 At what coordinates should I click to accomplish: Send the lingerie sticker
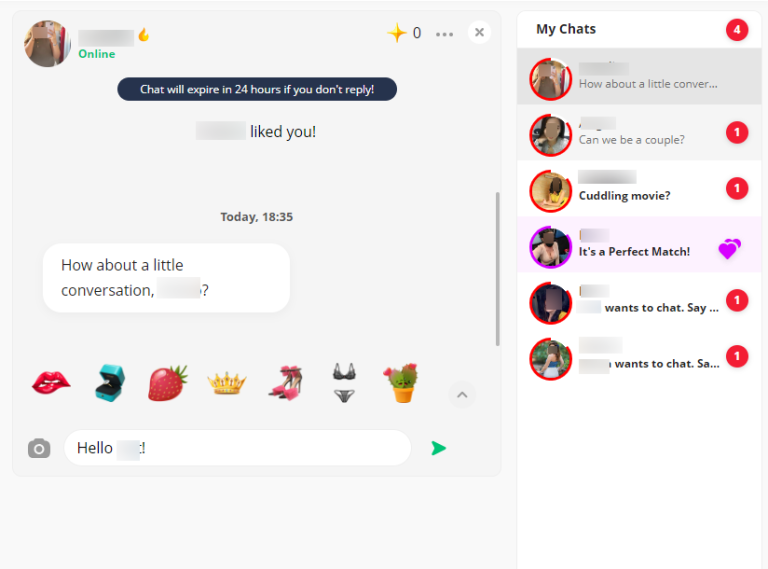[x=344, y=383]
